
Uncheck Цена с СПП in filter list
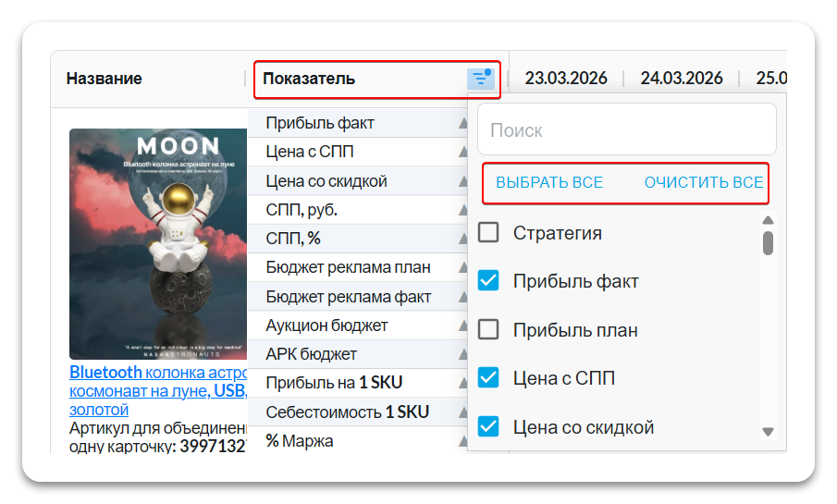point(488,378)
